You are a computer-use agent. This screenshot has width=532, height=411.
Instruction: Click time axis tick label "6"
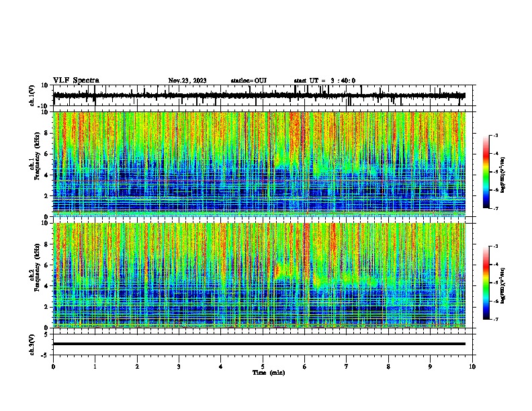(x=305, y=367)
